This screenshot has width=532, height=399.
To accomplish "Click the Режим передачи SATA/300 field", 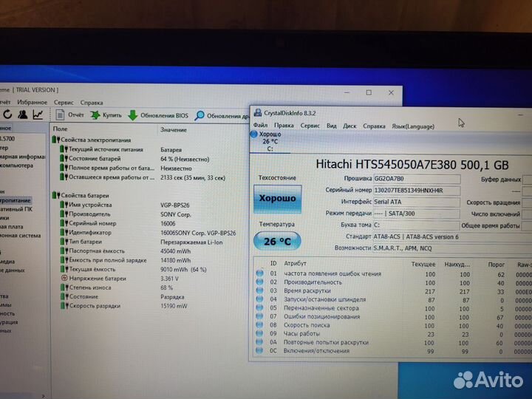I will point(416,214).
